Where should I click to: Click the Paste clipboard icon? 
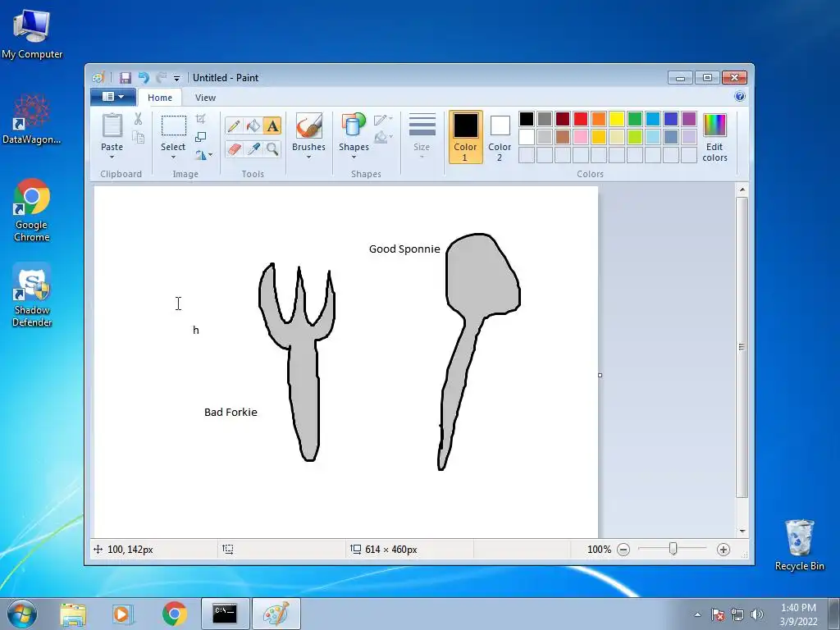point(112,126)
